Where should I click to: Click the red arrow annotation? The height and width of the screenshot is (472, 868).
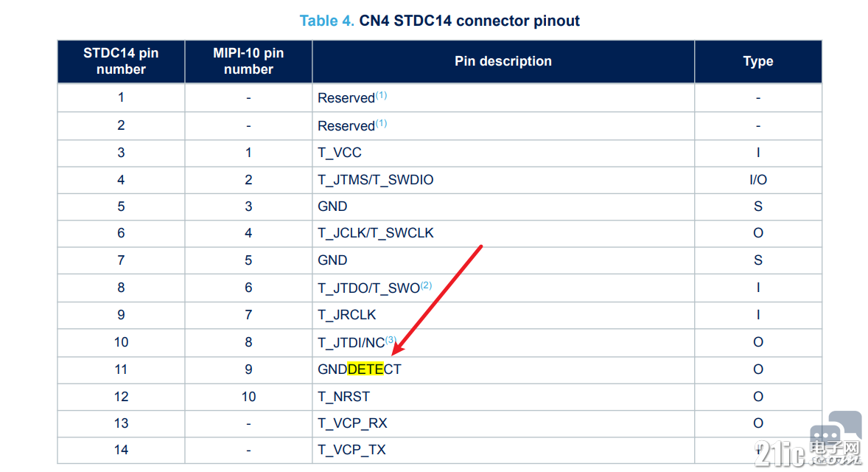(437, 300)
